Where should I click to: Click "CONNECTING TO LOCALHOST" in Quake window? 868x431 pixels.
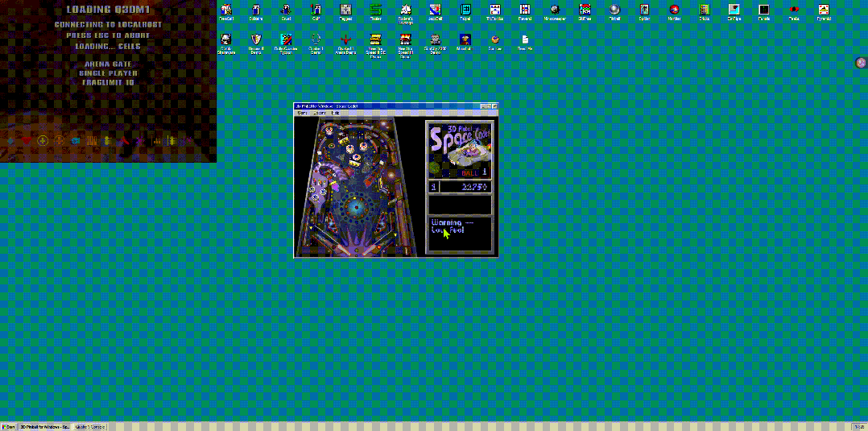click(x=108, y=25)
